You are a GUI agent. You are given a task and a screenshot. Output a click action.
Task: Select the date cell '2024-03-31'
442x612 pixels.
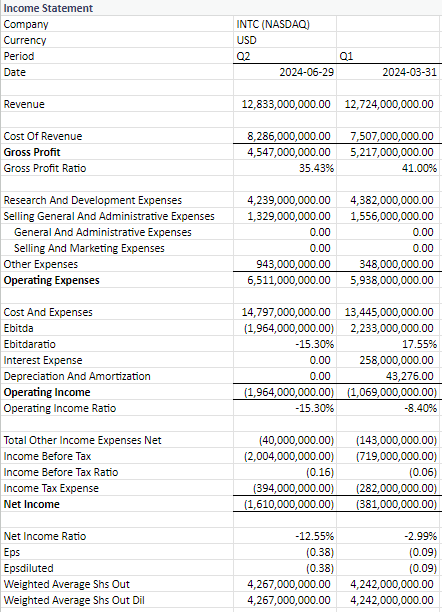point(410,72)
